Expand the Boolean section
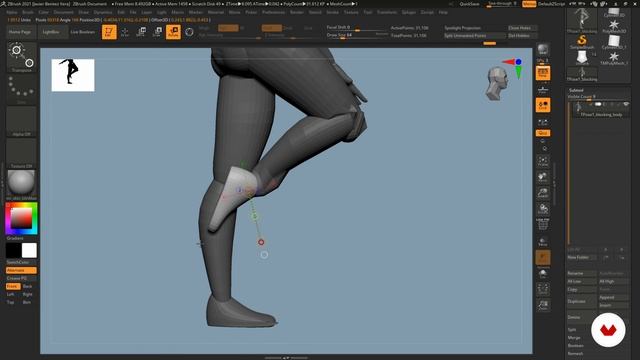The image size is (640, 360). click(576, 346)
